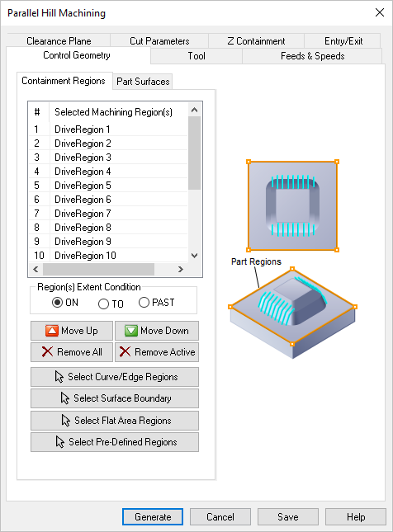Viewport: 393px width, 532px height.
Task: Select DriveRegion 6 in the list
Action: (x=108, y=199)
